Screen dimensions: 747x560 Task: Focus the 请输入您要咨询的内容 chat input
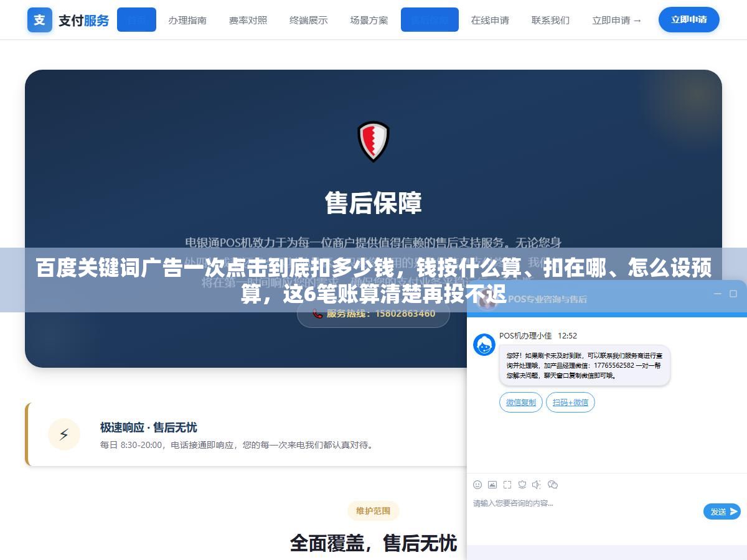(x=585, y=511)
